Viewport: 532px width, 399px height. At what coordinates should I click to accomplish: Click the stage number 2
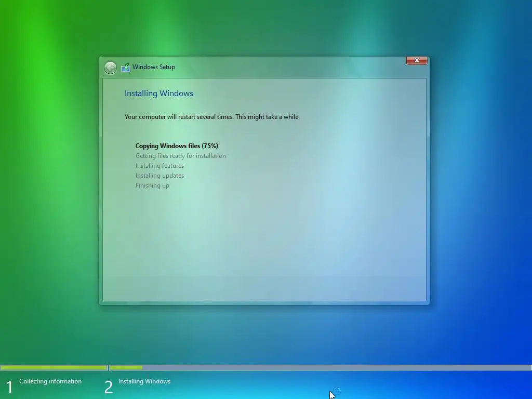[x=108, y=387]
